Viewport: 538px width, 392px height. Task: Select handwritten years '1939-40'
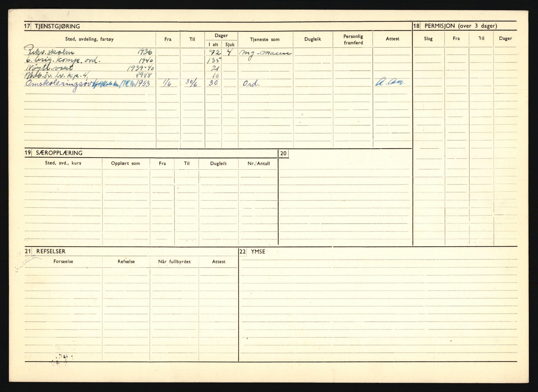(x=141, y=68)
